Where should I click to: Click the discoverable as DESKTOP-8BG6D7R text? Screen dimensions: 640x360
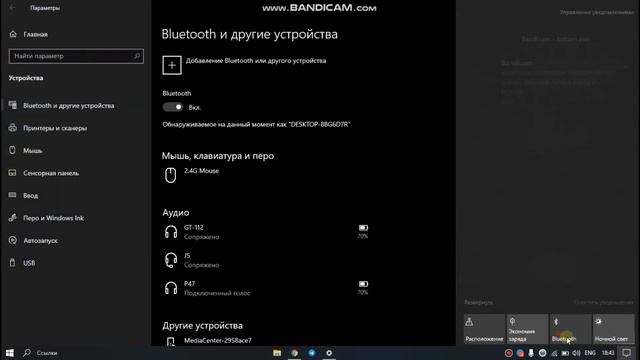pos(256,124)
